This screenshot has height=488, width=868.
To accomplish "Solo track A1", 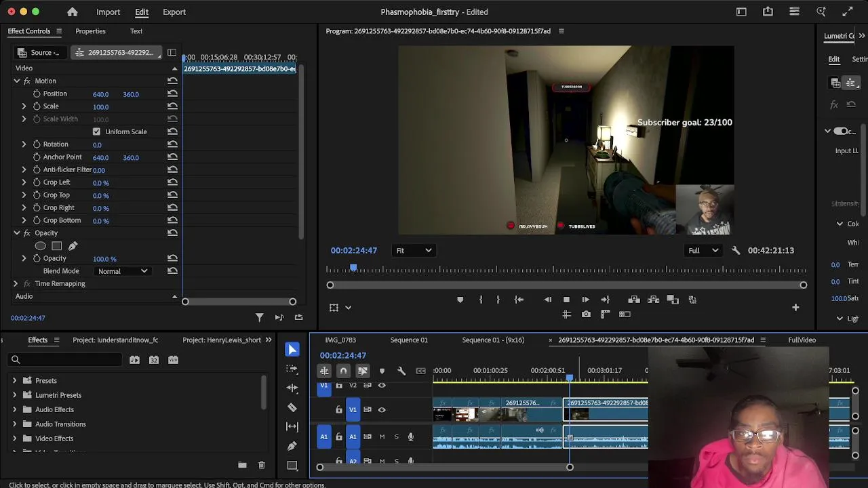I will click(397, 437).
